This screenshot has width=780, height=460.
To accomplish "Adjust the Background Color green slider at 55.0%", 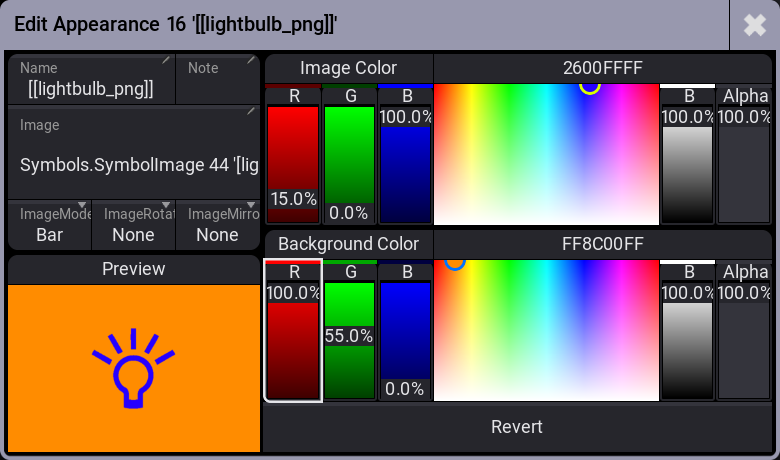I will 349,340.
